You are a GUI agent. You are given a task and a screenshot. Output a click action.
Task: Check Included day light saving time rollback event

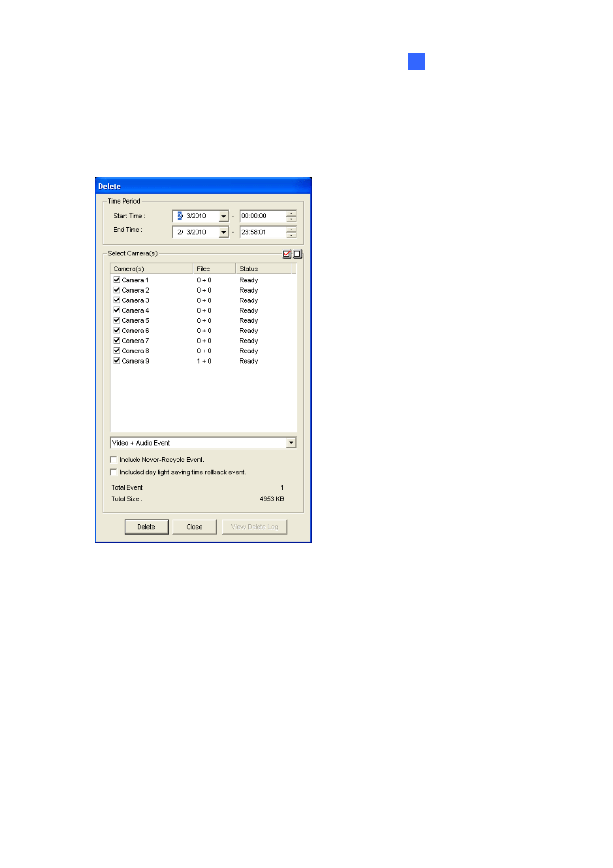(x=114, y=472)
